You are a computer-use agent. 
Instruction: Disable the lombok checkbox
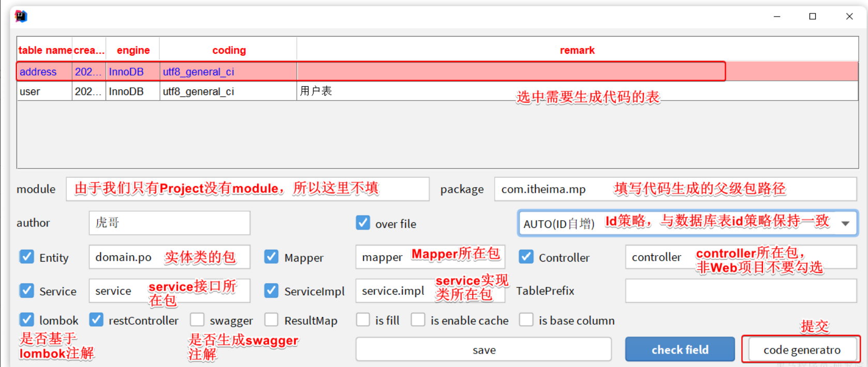(x=26, y=320)
